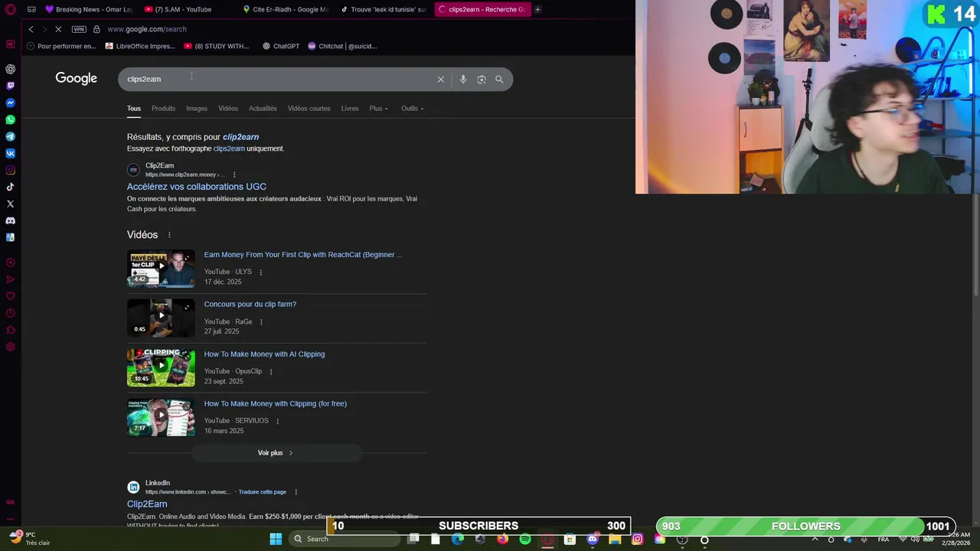The width and height of the screenshot is (980, 551).
Task: Expand the Plus filter dropdown
Action: click(x=378, y=108)
